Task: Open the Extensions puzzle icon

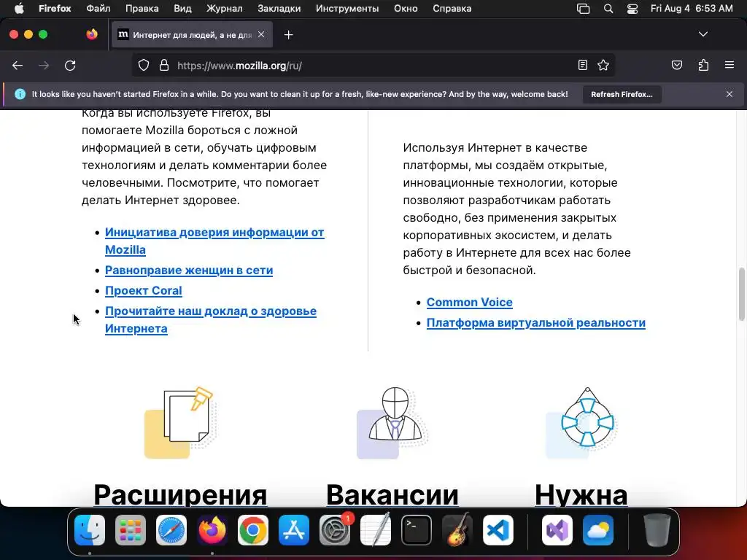Action: point(703,65)
